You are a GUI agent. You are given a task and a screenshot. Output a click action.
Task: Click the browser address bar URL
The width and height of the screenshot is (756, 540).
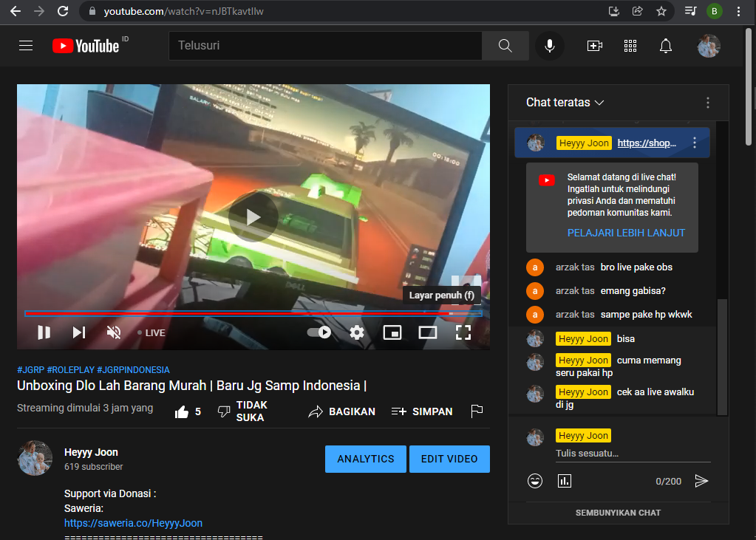coord(184,11)
